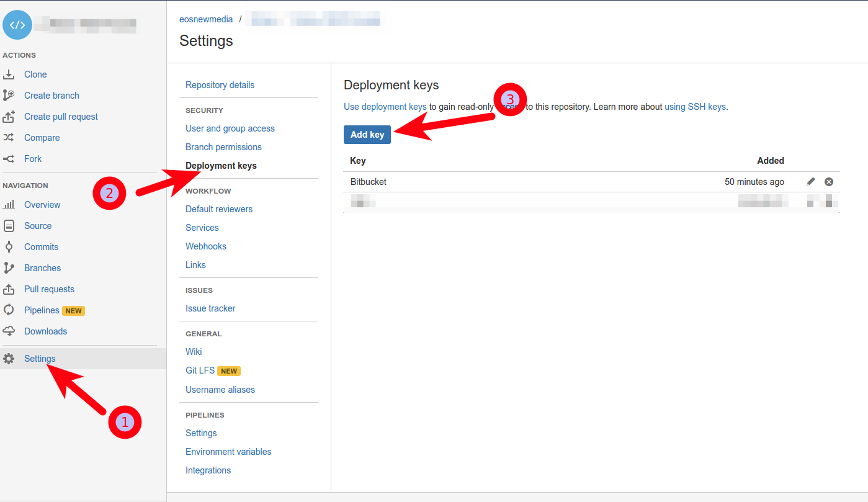This screenshot has width=868, height=502.
Task: Open the Environment variables page
Action: [x=228, y=452]
